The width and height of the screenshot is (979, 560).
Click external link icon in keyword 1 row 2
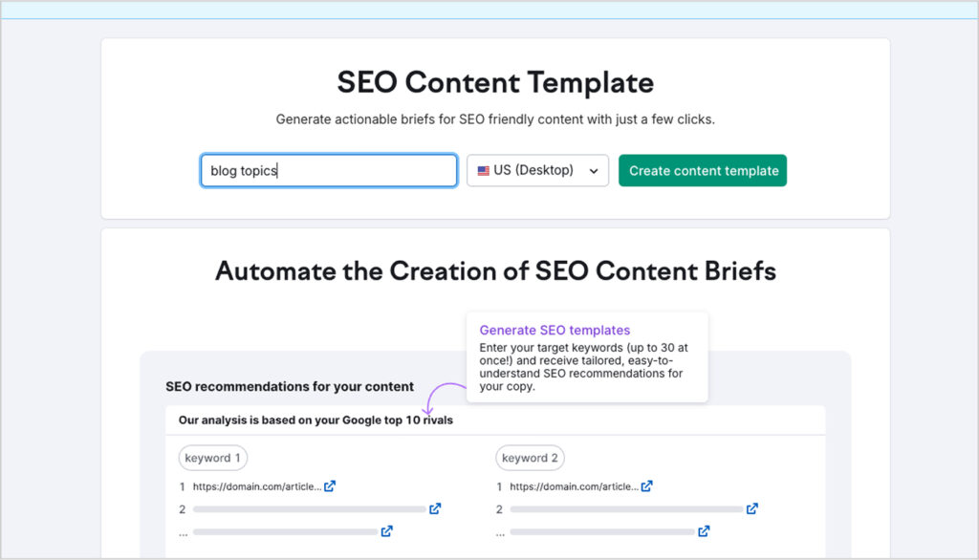click(x=435, y=508)
